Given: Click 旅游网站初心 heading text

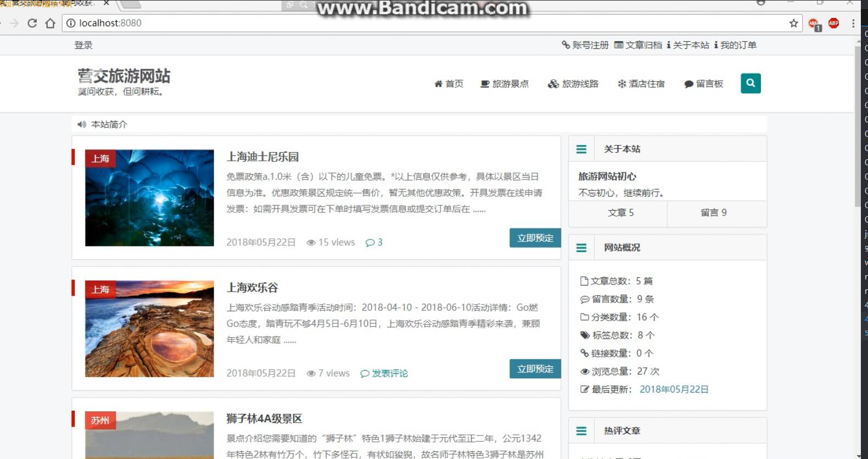Looking at the screenshot, I should 607,177.
